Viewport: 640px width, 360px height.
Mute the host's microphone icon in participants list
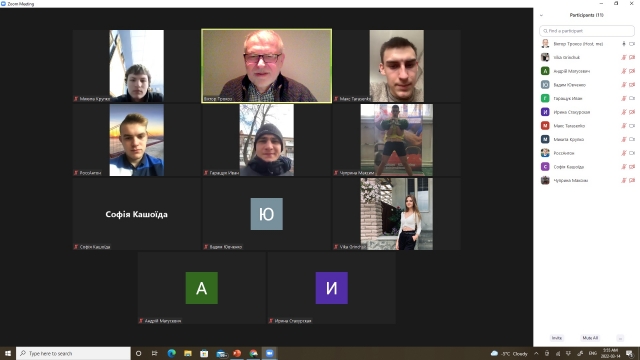(624, 44)
